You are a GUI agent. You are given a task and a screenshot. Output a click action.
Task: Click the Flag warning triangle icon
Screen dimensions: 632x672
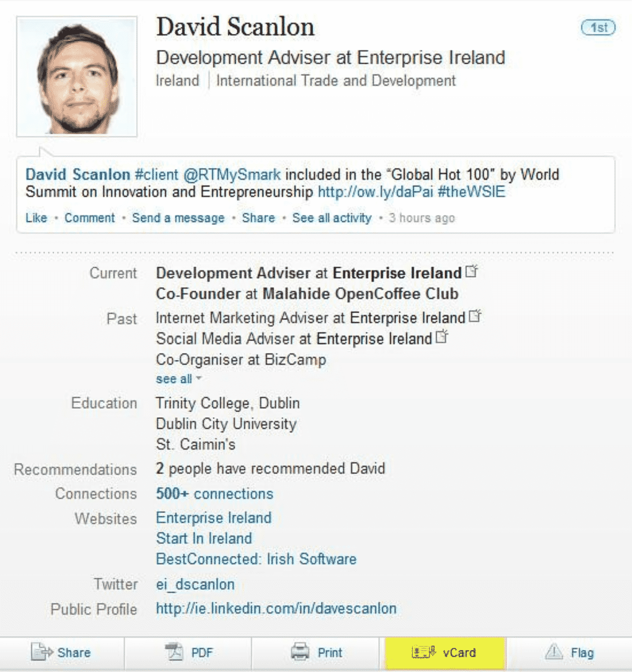tap(554, 652)
